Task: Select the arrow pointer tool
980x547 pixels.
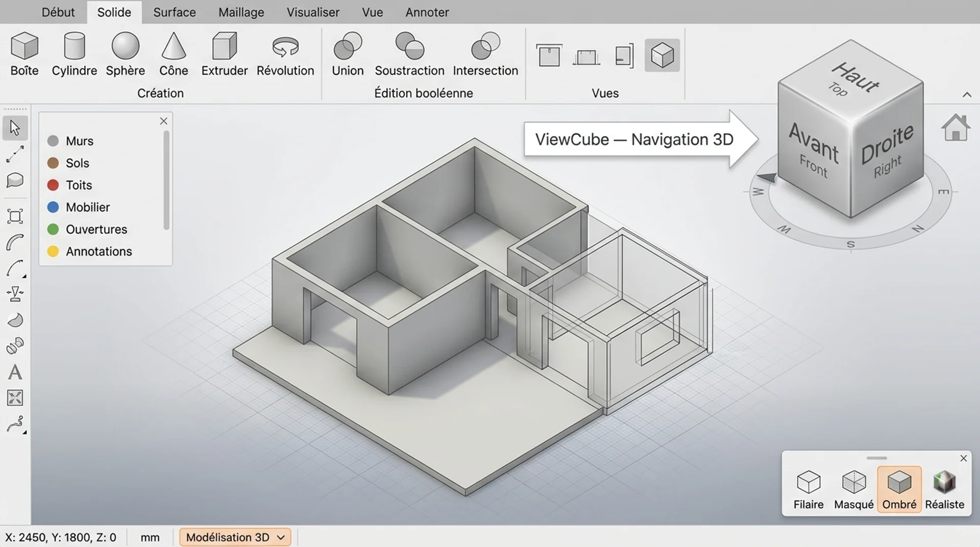Action: pyautogui.click(x=15, y=128)
